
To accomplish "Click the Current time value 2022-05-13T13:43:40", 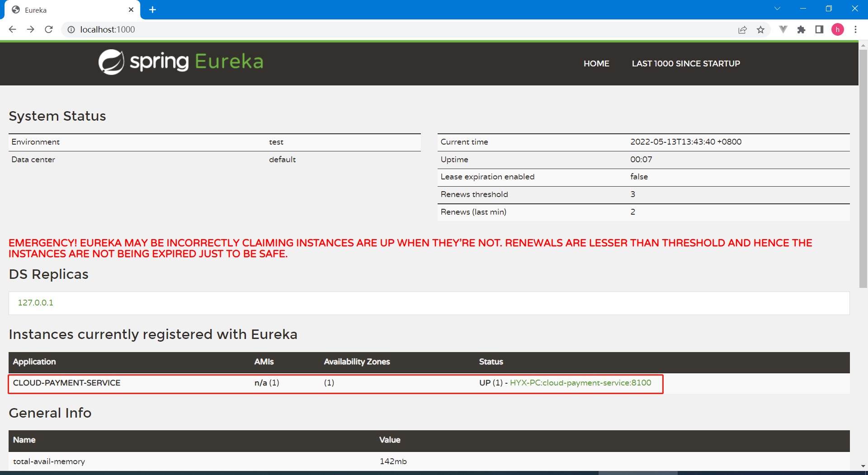I will point(686,142).
